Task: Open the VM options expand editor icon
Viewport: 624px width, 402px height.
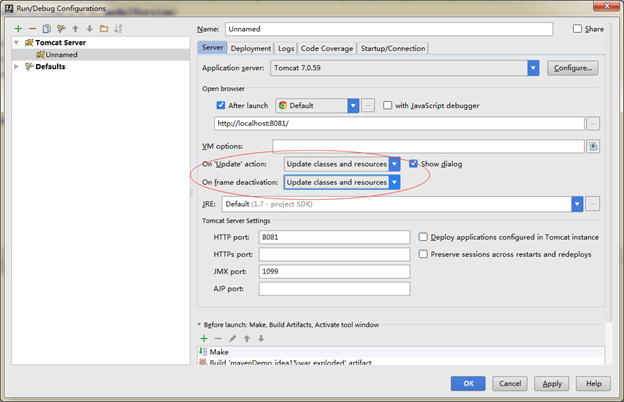Action: point(593,146)
